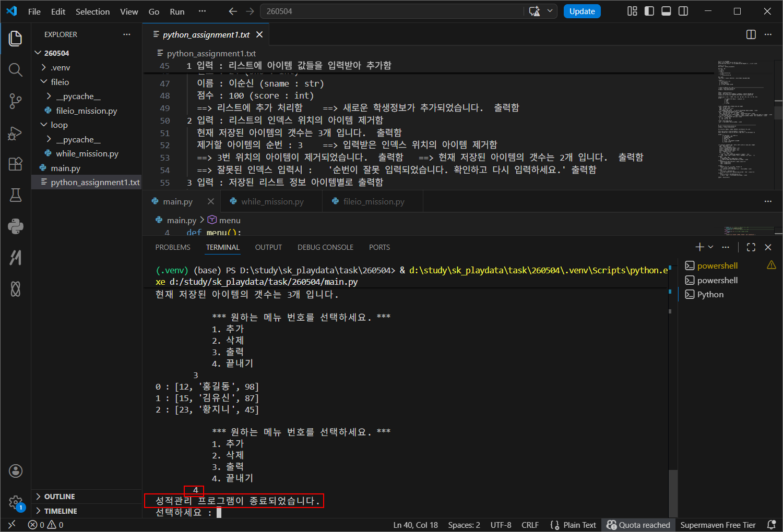This screenshot has width=783, height=532.
Task: Switch to the PROBLEMS panel tab
Action: click(173, 247)
